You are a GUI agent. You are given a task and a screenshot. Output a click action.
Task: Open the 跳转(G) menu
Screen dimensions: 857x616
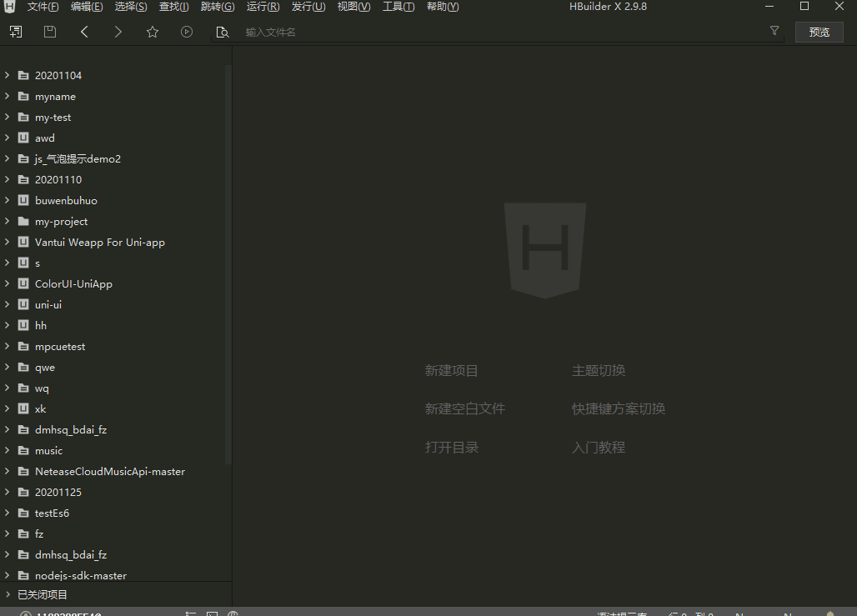tap(218, 7)
